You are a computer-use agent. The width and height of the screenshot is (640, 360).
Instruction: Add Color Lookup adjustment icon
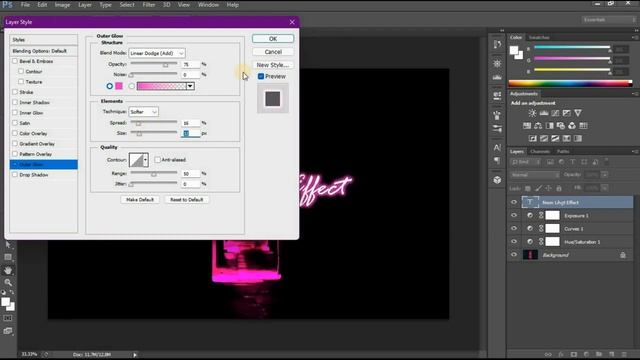[x=583, y=126]
